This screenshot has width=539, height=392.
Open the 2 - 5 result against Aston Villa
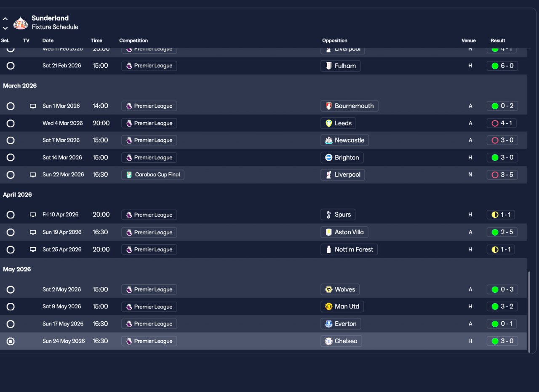pos(502,232)
